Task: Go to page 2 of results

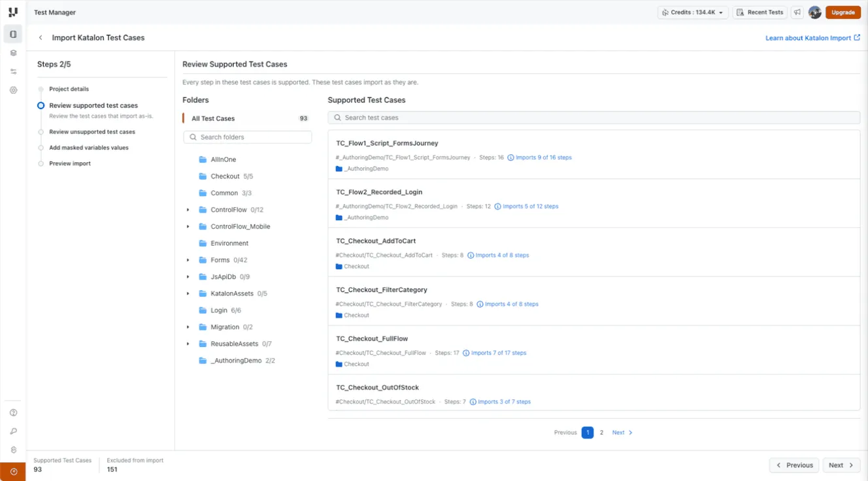Action: tap(602, 433)
